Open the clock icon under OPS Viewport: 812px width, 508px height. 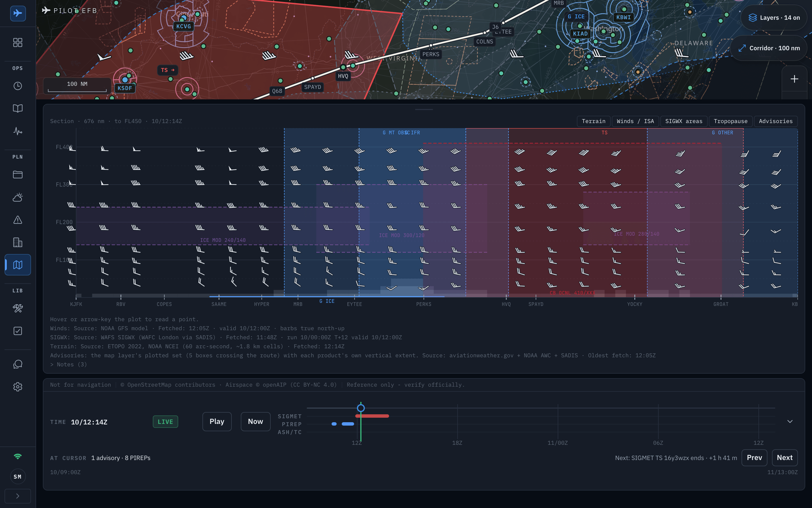(x=18, y=86)
